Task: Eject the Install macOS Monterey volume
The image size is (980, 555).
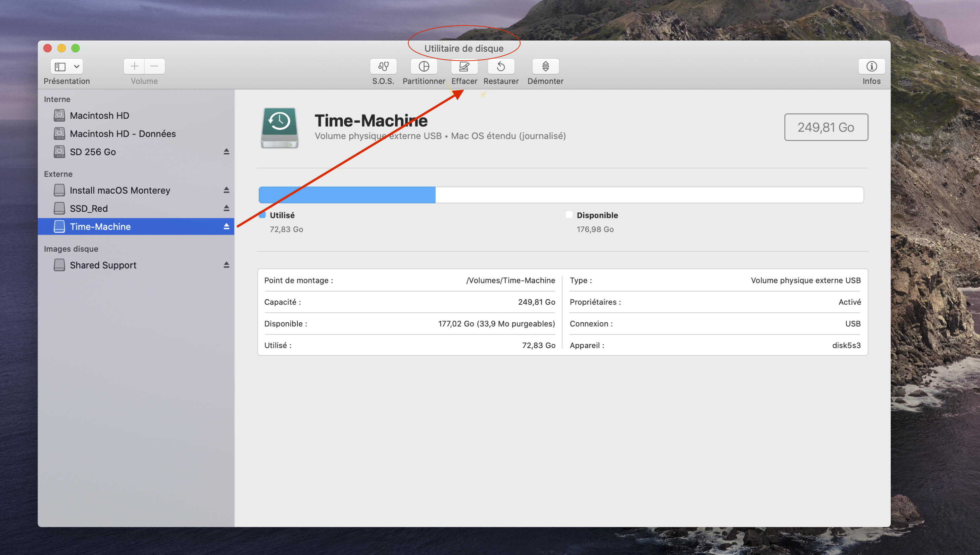Action: pos(227,190)
